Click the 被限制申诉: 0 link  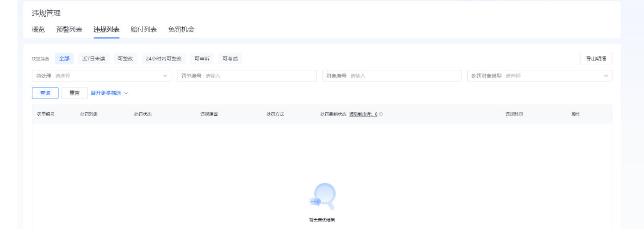click(363, 114)
